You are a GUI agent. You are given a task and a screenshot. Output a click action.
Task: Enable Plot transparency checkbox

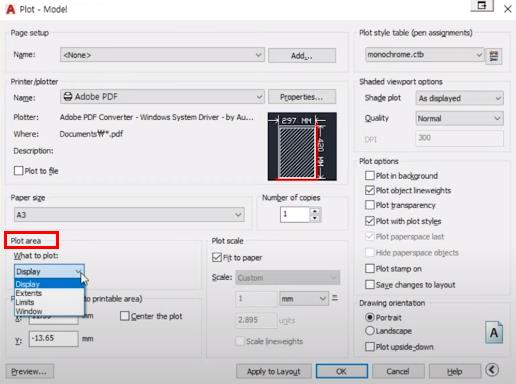370,205
